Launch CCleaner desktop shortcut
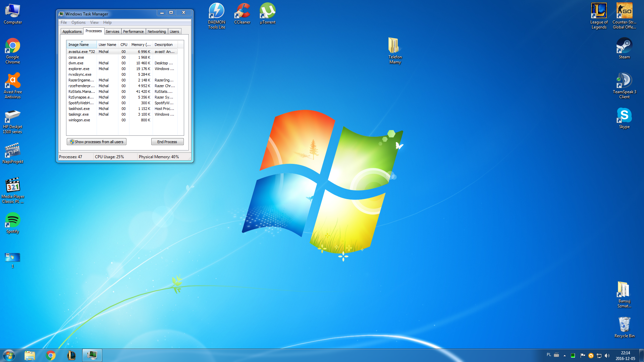The height and width of the screenshot is (362, 644). (242, 13)
